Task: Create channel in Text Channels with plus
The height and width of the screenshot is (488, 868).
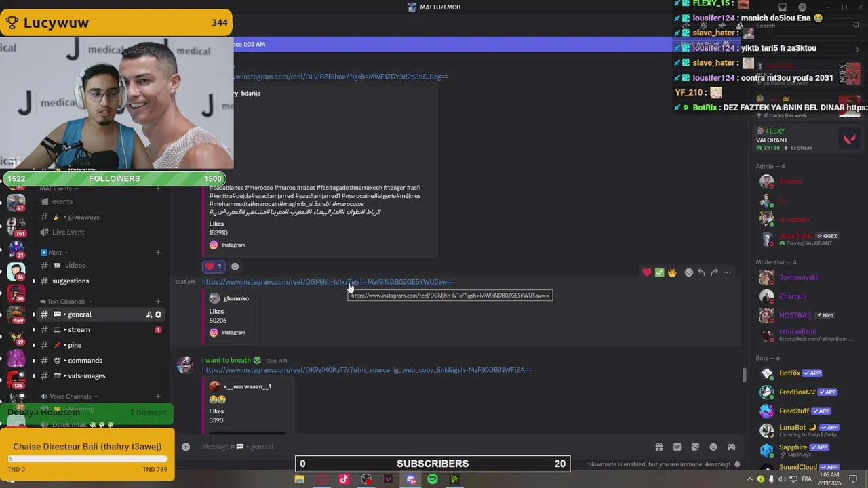Action: 158,302
